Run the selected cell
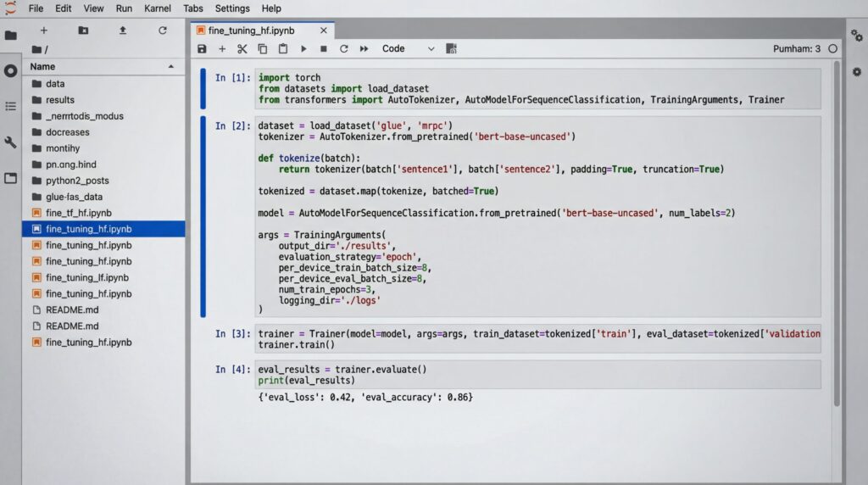This screenshot has width=868, height=485. [x=303, y=48]
